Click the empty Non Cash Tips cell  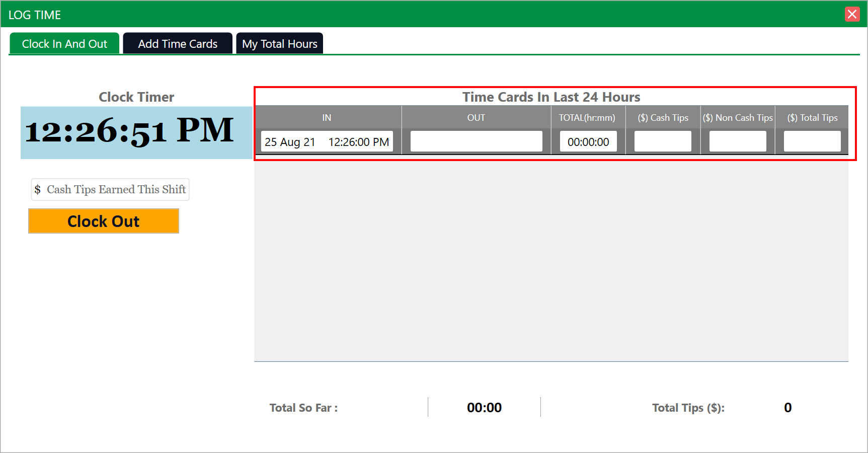(738, 142)
